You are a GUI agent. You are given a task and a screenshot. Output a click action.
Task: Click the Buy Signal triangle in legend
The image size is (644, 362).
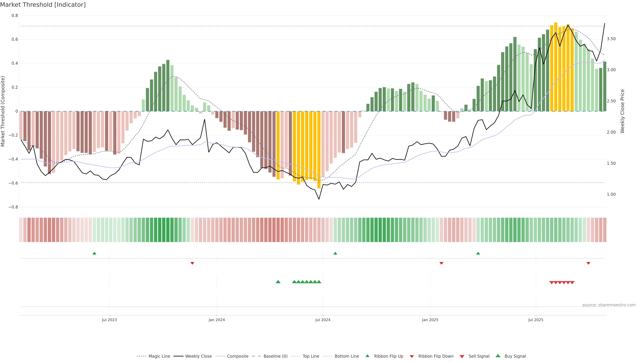tap(498, 356)
